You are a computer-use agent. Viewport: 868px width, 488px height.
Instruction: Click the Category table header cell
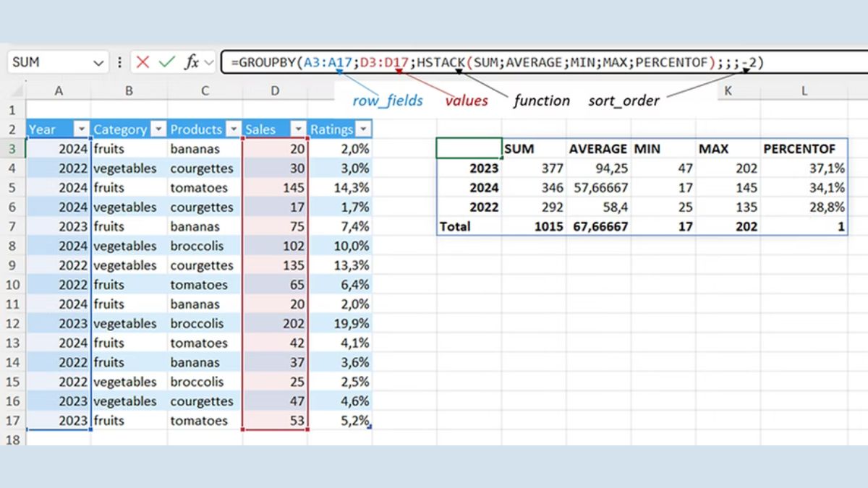tap(129, 129)
